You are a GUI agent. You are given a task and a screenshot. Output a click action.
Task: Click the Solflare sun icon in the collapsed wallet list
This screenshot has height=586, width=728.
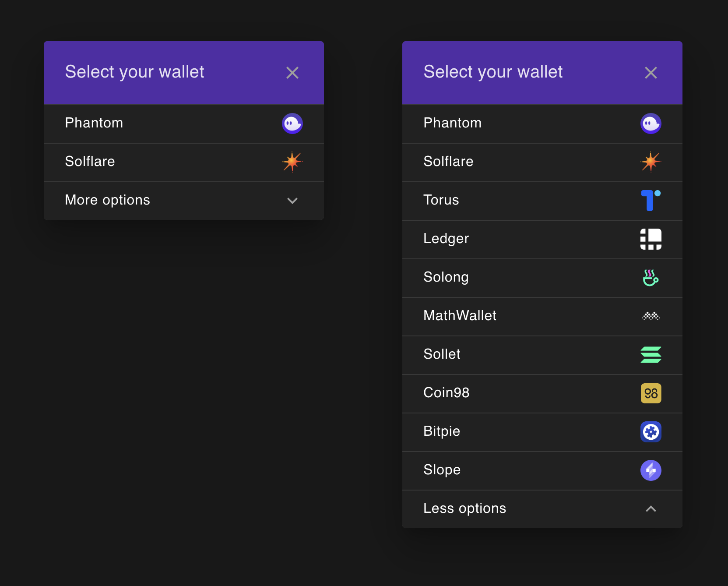(292, 162)
